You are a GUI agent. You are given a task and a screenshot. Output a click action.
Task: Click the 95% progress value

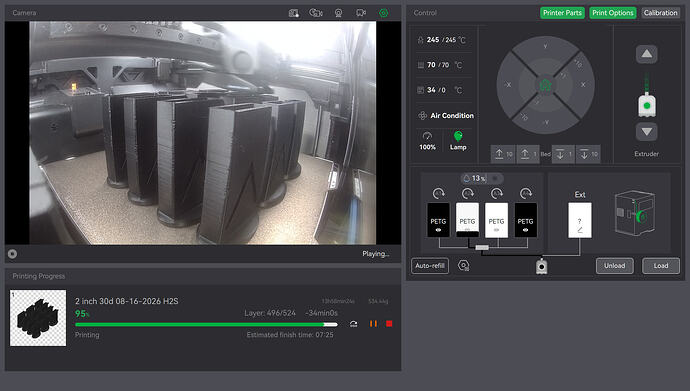pos(82,314)
